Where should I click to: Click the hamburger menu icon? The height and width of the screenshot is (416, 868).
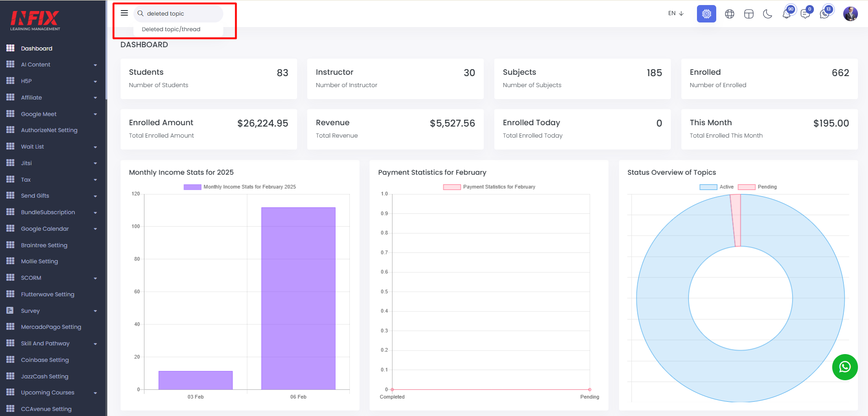[x=124, y=13]
